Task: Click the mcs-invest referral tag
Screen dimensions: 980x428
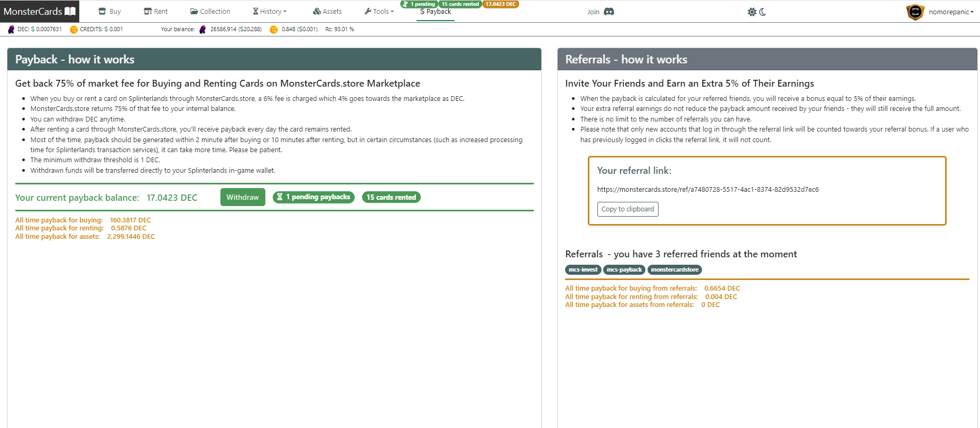Action: 583,269
